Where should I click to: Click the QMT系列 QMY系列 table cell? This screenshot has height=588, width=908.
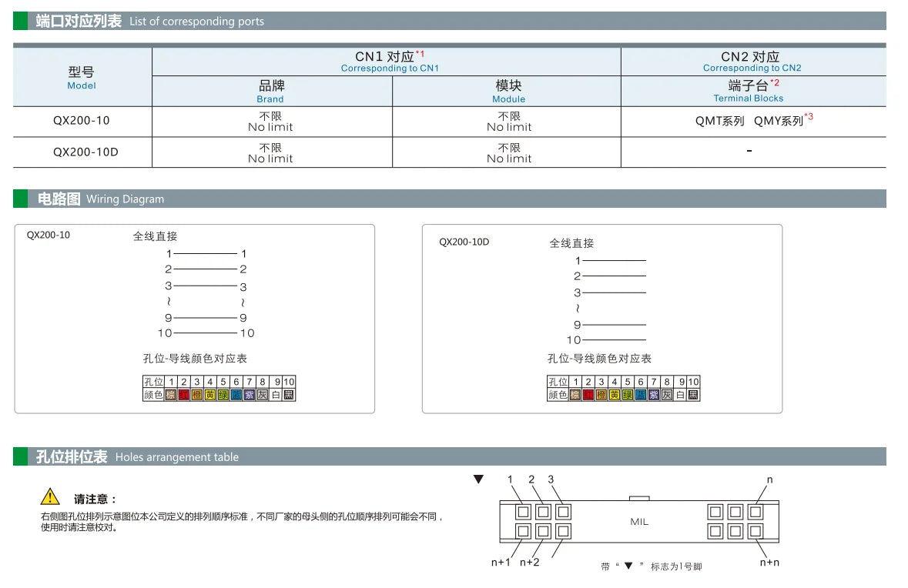click(x=752, y=121)
